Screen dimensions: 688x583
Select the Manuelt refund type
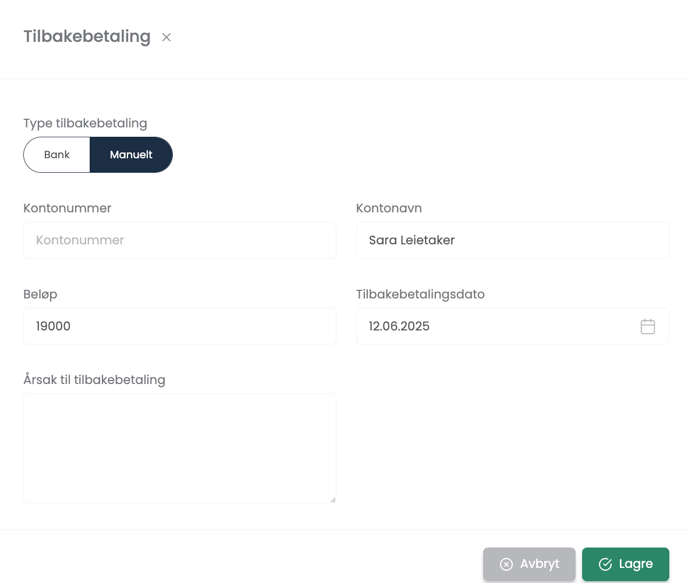[131, 155]
